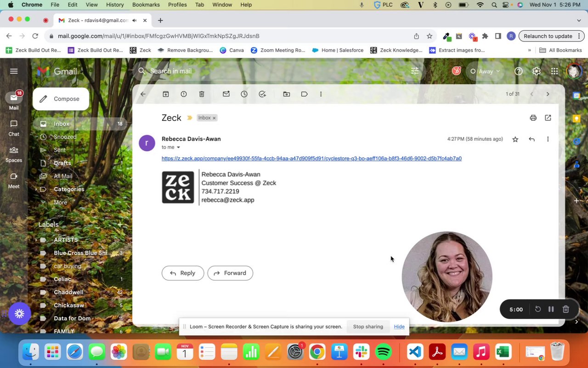The width and height of the screenshot is (588, 368).
Task: Open Sent folder
Action: (60, 150)
